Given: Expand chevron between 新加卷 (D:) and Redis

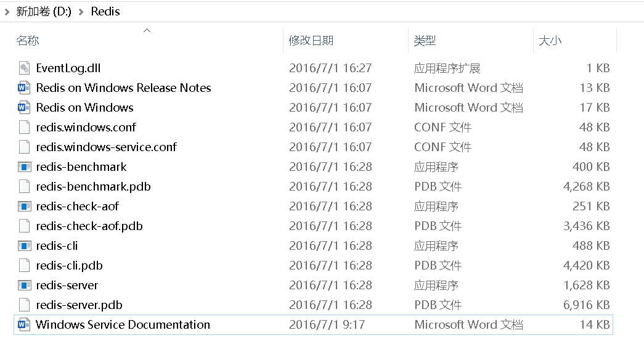Looking at the screenshot, I should [x=81, y=12].
